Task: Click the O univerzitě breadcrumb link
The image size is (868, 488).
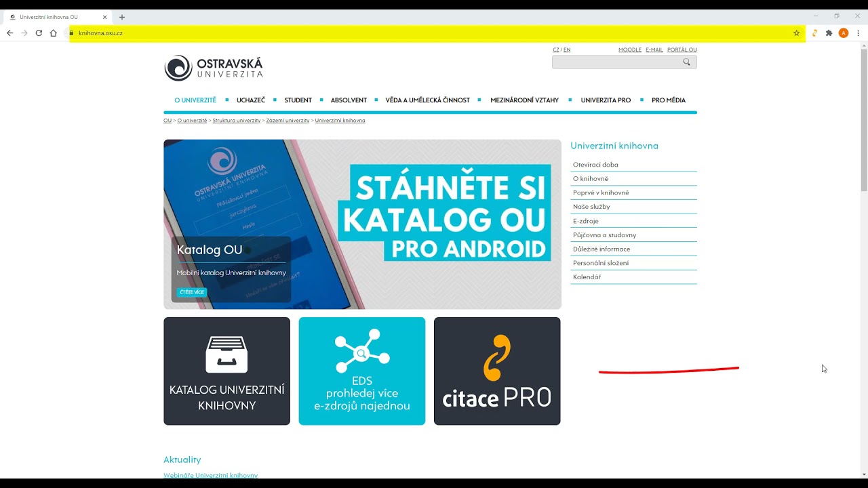Action: tap(192, 121)
